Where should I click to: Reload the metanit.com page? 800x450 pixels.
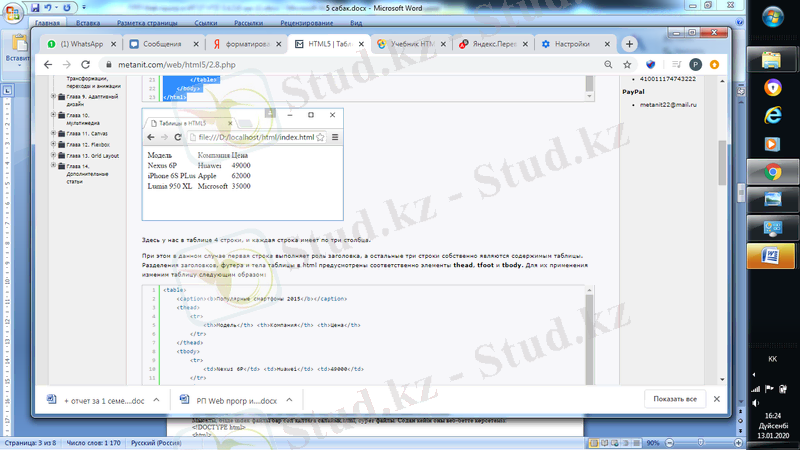click(85, 64)
